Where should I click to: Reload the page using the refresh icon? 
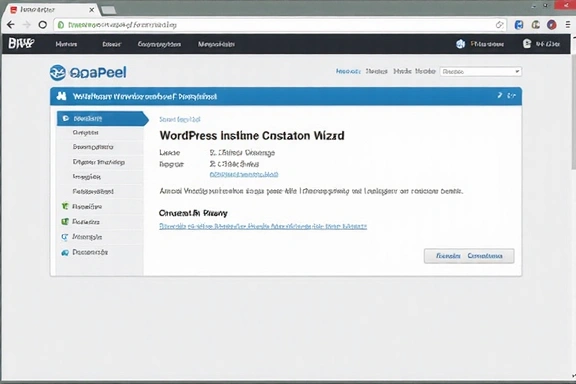click(x=43, y=25)
